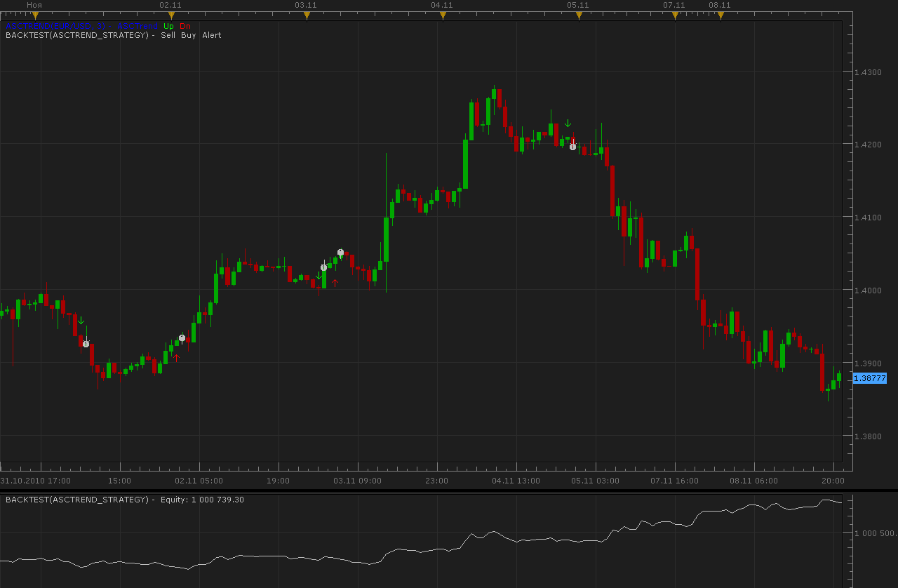This screenshot has height=588, width=898.
Task: Click the 08.11 06:00 time axis label
Action: click(754, 481)
